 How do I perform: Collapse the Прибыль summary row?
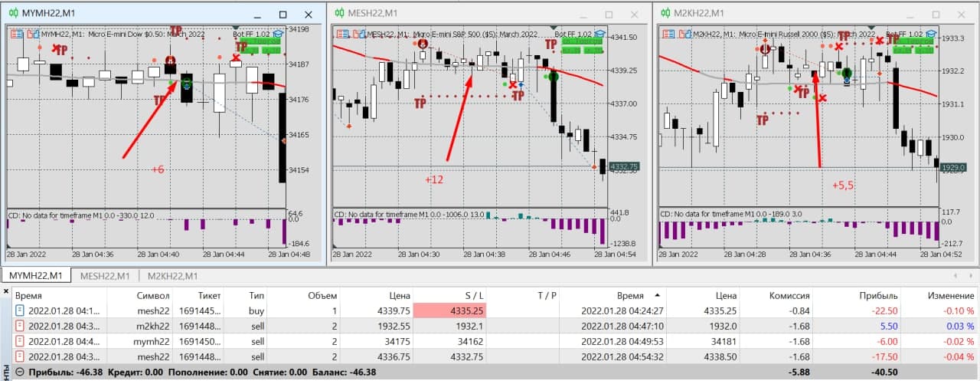click(x=18, y=372)
